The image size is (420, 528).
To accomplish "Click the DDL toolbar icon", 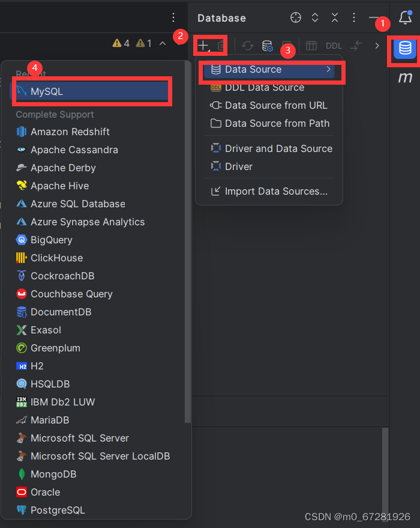I will [332, 46].
